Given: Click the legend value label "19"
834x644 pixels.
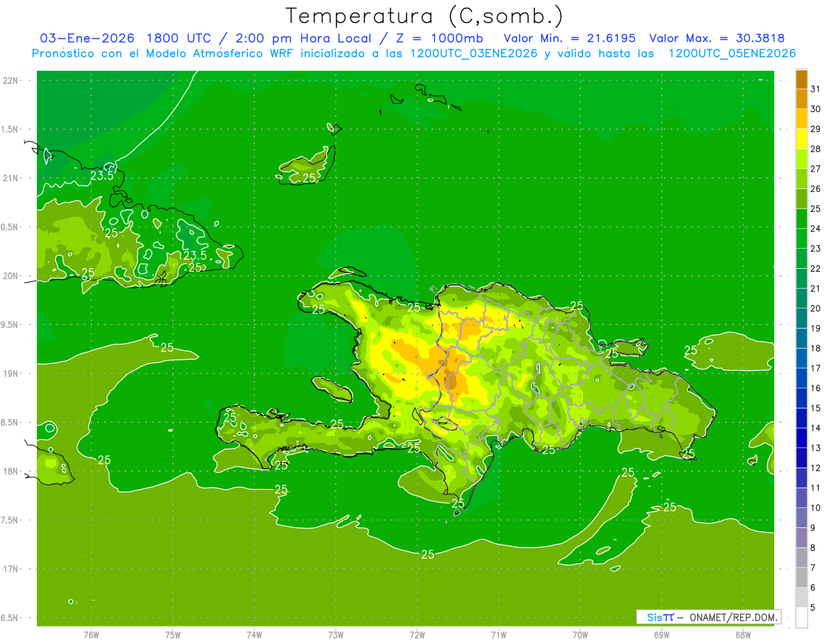Looking at the screenshot, I should pos(816,329).
